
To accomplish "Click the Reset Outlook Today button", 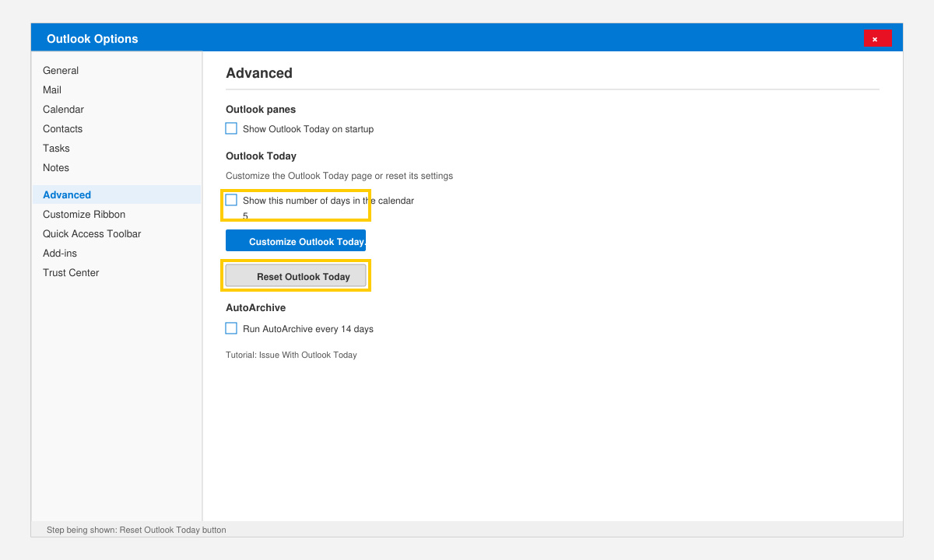I will [296, 276].
